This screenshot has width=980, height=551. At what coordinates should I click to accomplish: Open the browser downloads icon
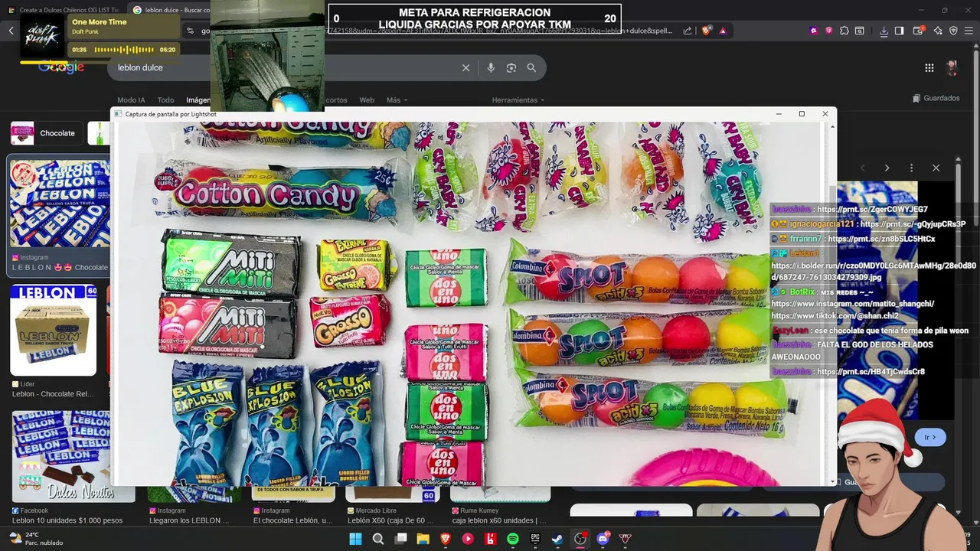tap(884, 31)
